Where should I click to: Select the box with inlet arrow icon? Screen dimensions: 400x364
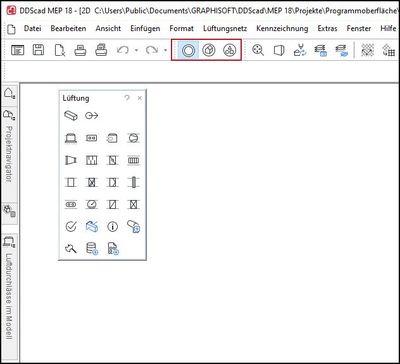112,138
